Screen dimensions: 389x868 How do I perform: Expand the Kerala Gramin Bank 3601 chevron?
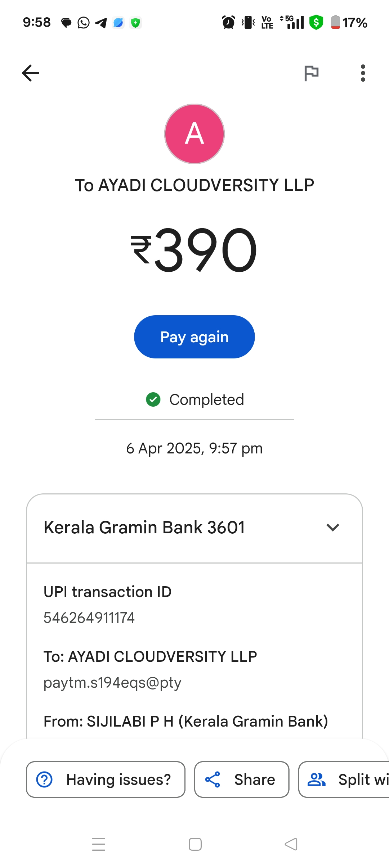pos(333,528)
